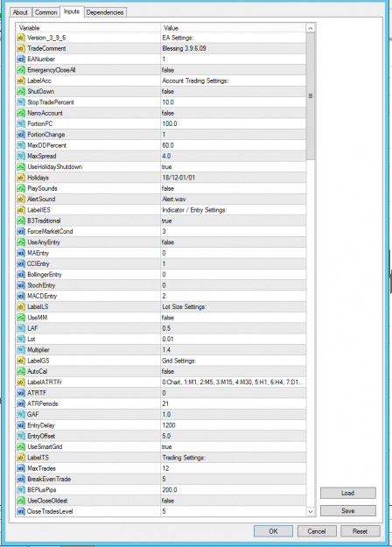The height and width of the screenshot is (547, 392).
Task: Select the Lot value 0.01
Action: pos(168,339)
